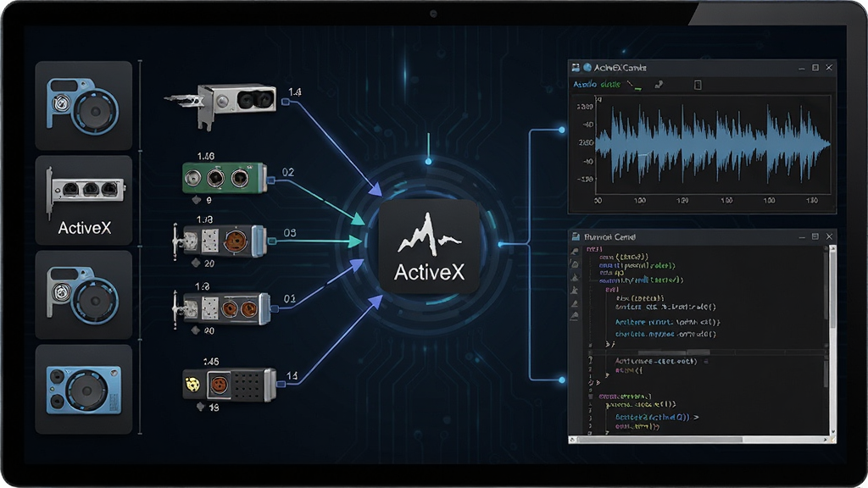This screenshot has height=488, width=868.
Task: Maximize the waveform window
Action: tap(815, 68)
